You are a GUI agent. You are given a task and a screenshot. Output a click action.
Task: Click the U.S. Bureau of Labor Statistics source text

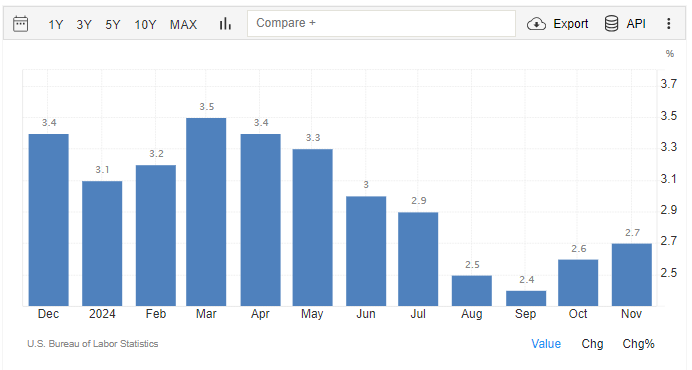93,344
